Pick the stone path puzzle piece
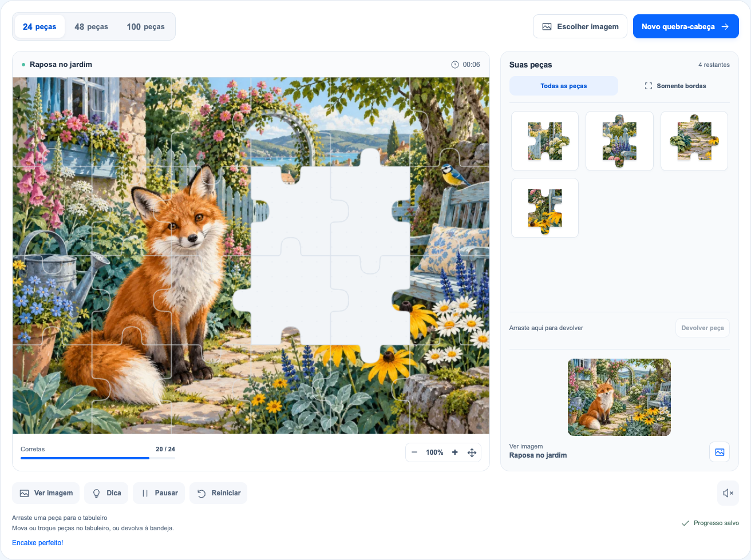This screenshot has height=560, width=751. pyautogui.click(x=694, y=141)
